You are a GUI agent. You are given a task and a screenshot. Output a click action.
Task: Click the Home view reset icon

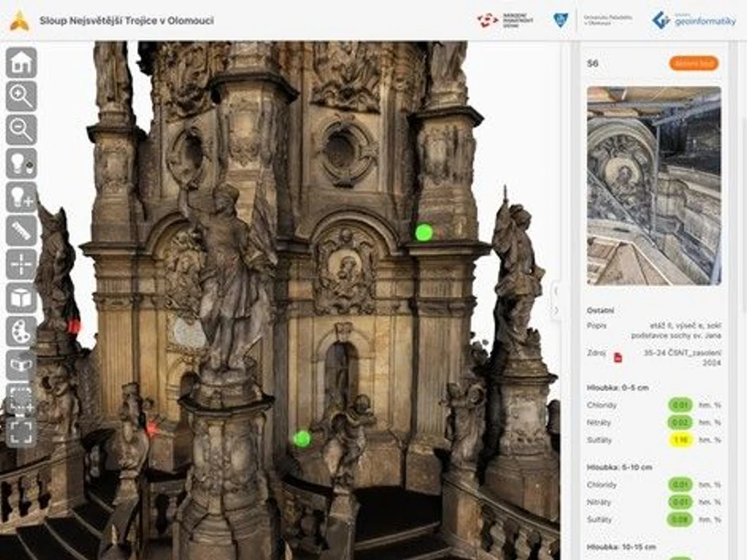point(21,63)
